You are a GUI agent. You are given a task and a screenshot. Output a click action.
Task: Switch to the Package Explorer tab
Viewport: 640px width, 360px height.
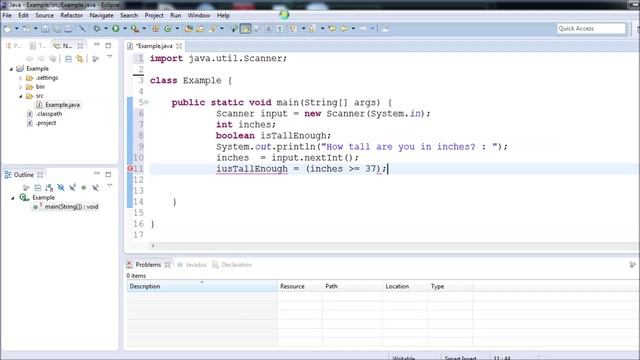14,46
